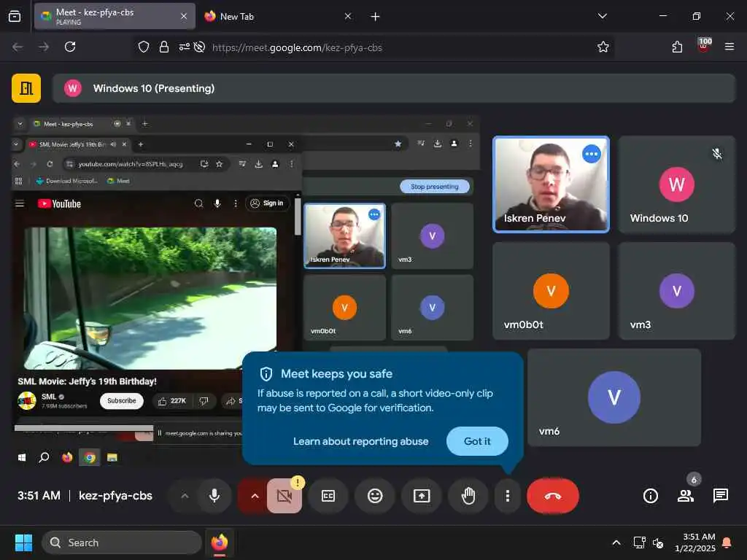The width and height of the screenshot is (747, 560).
Task: Open notifications with the bell icon
Action: pyautogui.click(x=727, y=542)
